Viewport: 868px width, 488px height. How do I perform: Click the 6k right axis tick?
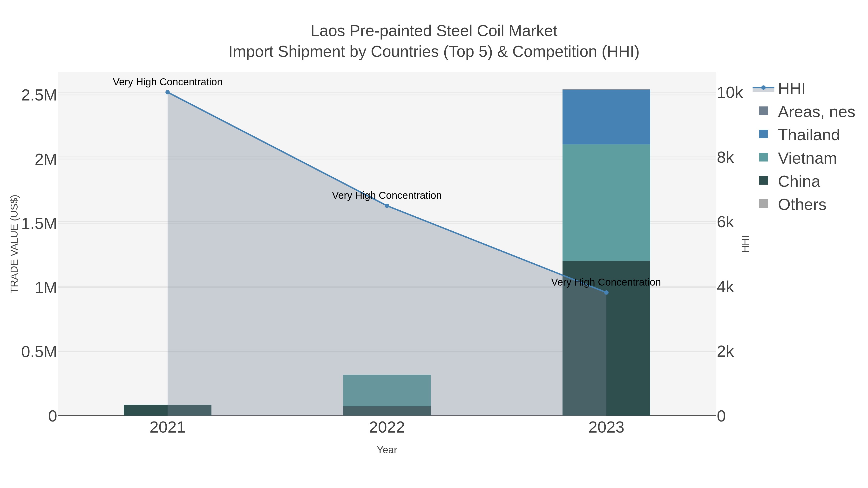[x=726, y=222]
